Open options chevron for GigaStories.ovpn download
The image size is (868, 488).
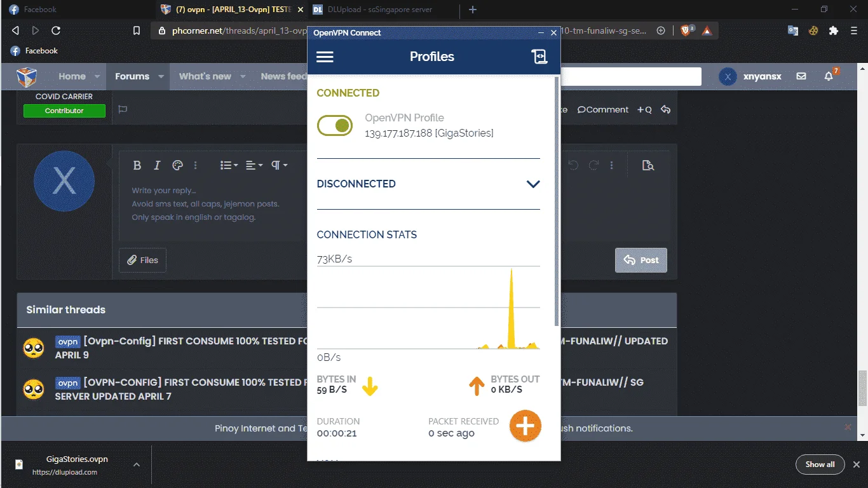click(x=137, y=465)
